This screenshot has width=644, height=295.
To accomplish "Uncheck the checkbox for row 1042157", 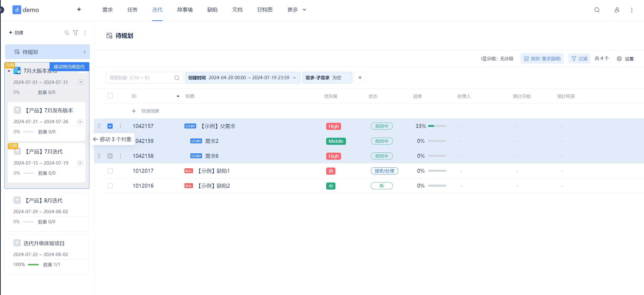I will (x=110, y=126).
